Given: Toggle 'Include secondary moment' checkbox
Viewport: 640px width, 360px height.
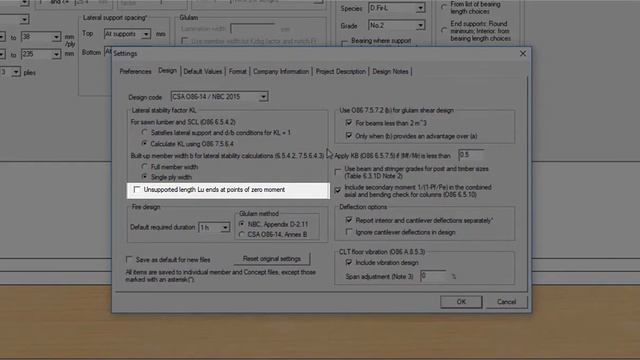Looking at the screenshot, I should tap(338, 190).
